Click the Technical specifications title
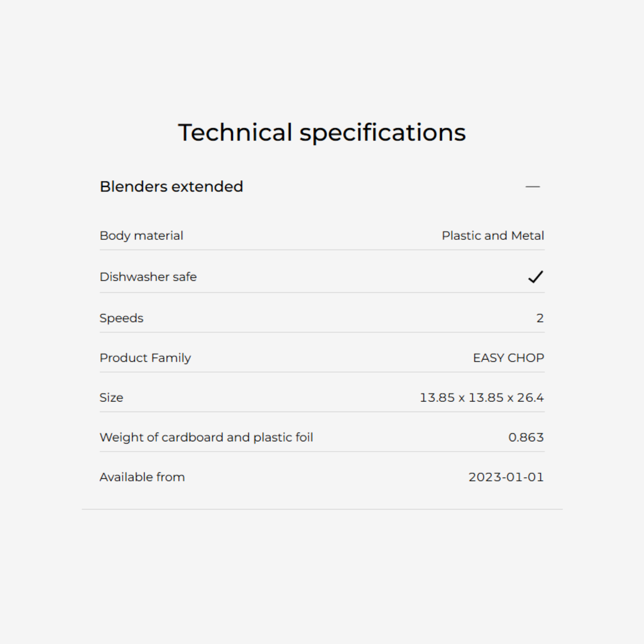The height and width of the screenshot is (644, 644). [322, 132]
